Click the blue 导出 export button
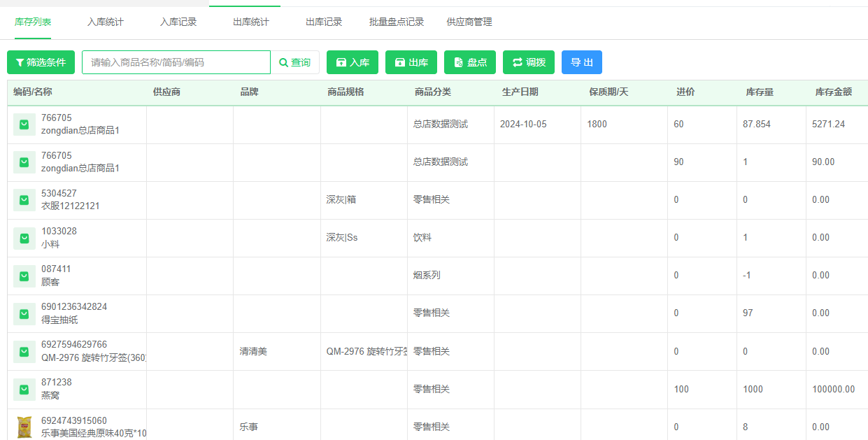The height and width of the screenshot is (440, 868). point(581,62)
